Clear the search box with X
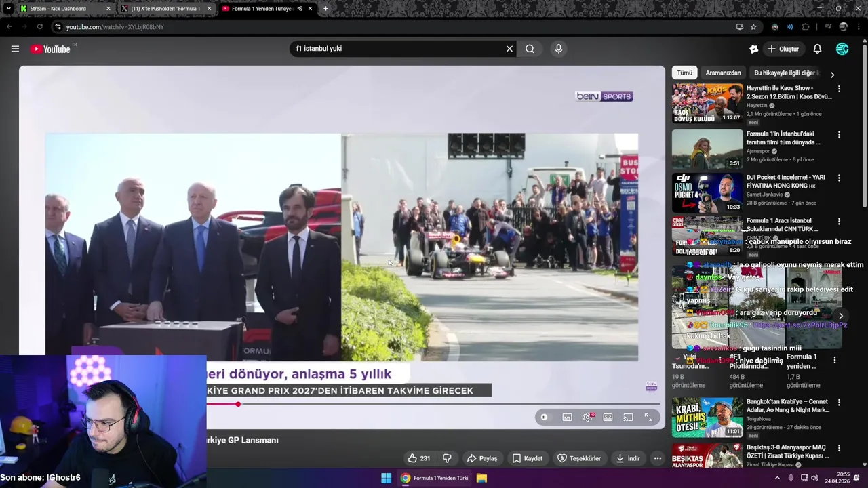This screenshot has width=868, height=488. pos(509,49)
